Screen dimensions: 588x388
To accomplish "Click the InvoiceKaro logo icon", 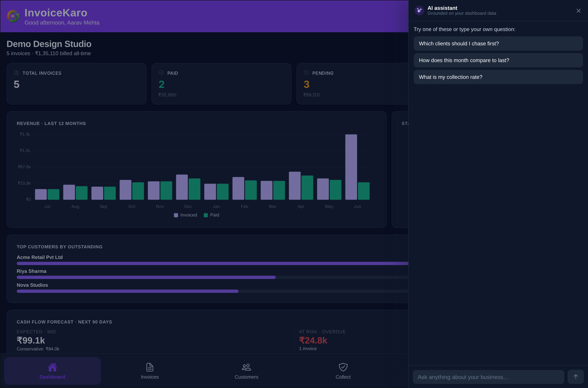I will pos(13,16).
